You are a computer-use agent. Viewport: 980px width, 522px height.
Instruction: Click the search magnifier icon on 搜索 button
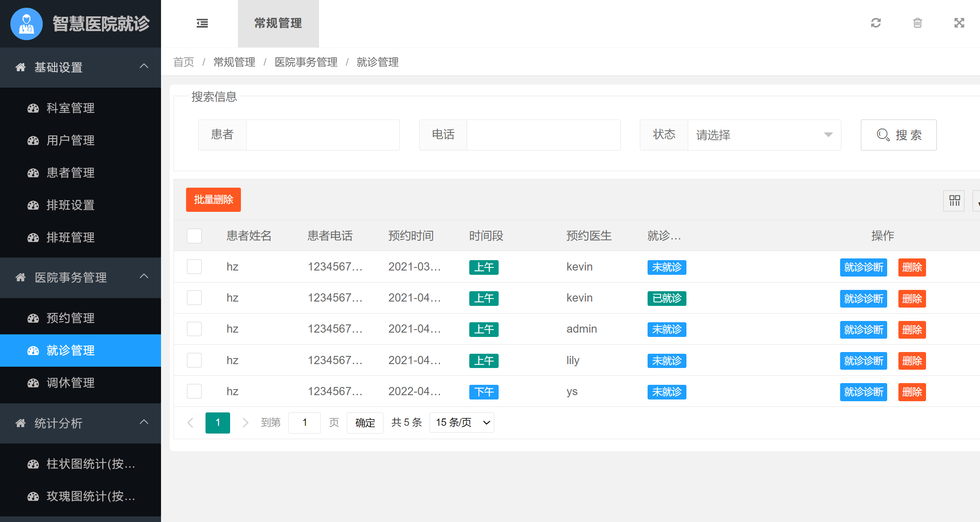tap(882, 135)
